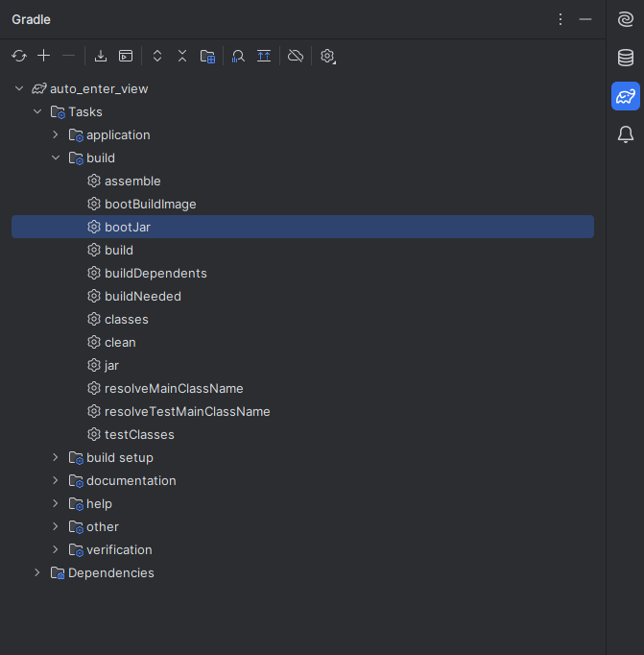Click gear icon beside assemble task
Screen dimensions: 644x655
point(94,181)
